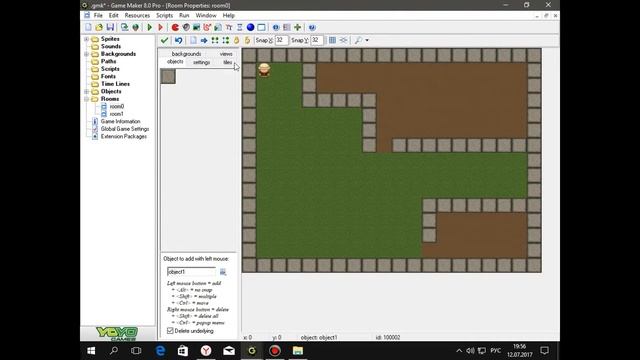Open an existing game file

pyautogui.click(x=99, y=27)
